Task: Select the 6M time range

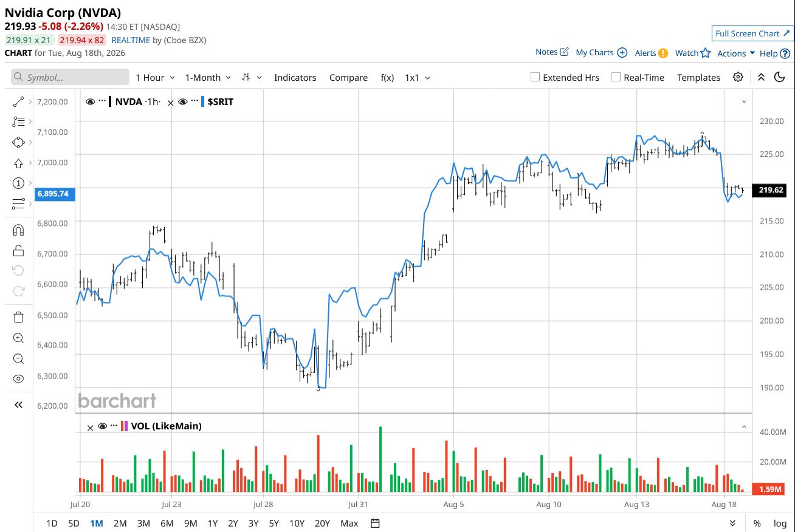Action: tap(167, 523)
